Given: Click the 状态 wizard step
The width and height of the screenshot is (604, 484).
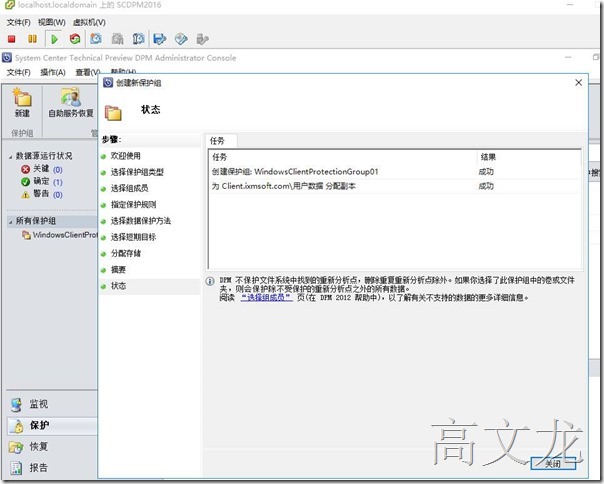Looking at the screenshot, I should click(x=118, y=286).
